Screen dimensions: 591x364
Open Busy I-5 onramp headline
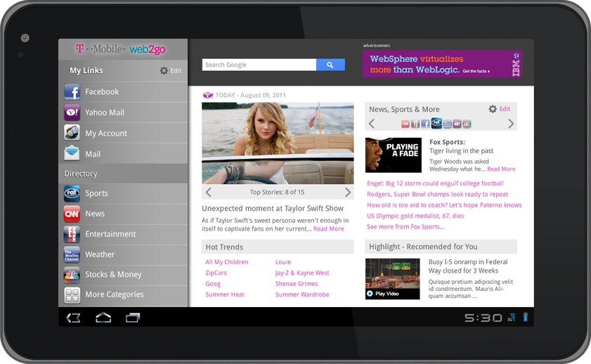[468, 266]
